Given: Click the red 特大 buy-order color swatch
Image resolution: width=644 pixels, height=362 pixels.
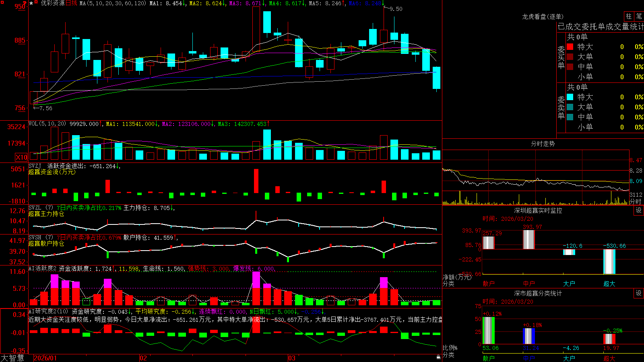Looking at the screenshot, I should (x=570, y=47).
